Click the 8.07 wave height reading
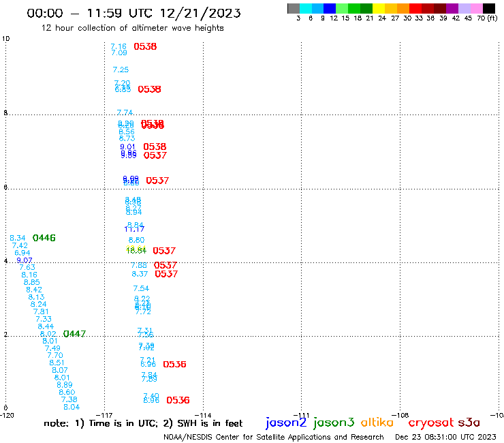This screenshot has height=443, width=504. 60,370
